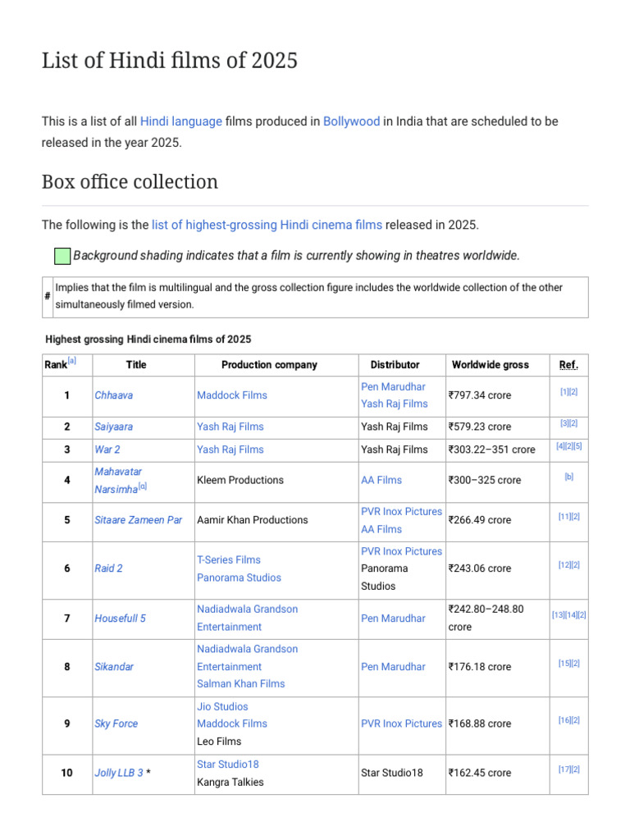Open Maddock Films link in Sky Force row
Viewport: 630px width, 840px height.
[x=232, y=724]
